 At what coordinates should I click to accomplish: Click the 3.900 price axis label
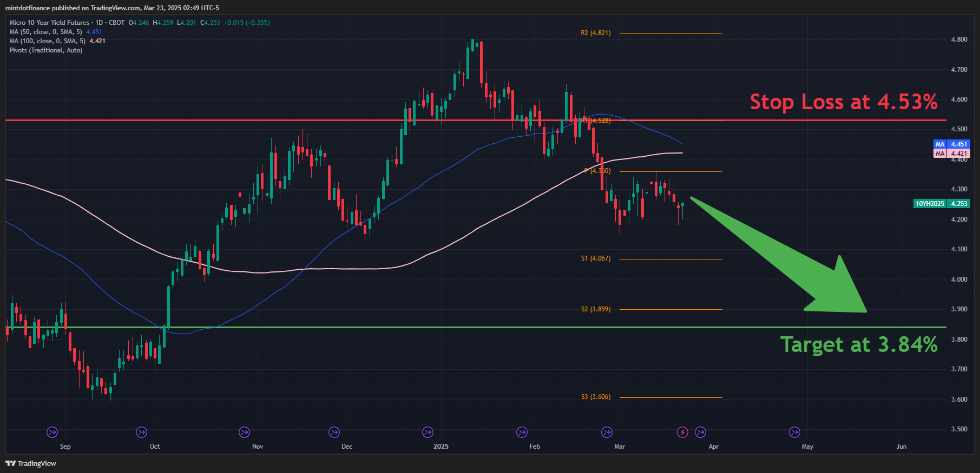click(959, 309)
